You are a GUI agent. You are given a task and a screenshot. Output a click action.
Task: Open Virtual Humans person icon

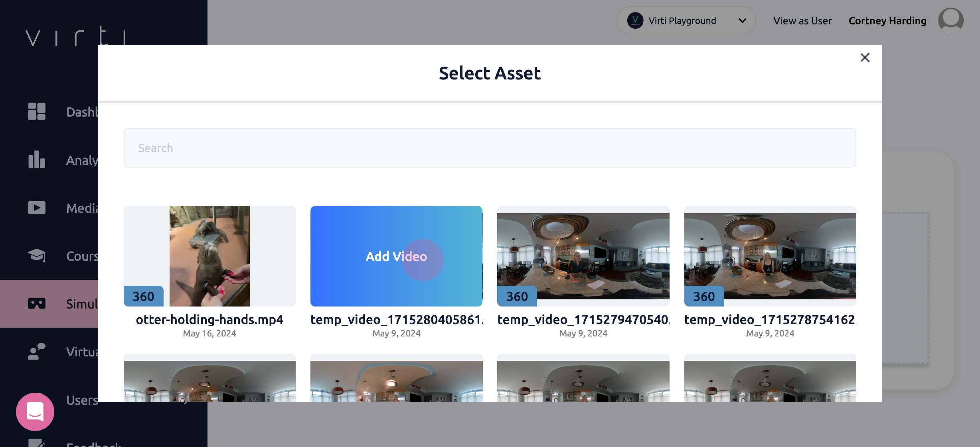tap(36, 352)
